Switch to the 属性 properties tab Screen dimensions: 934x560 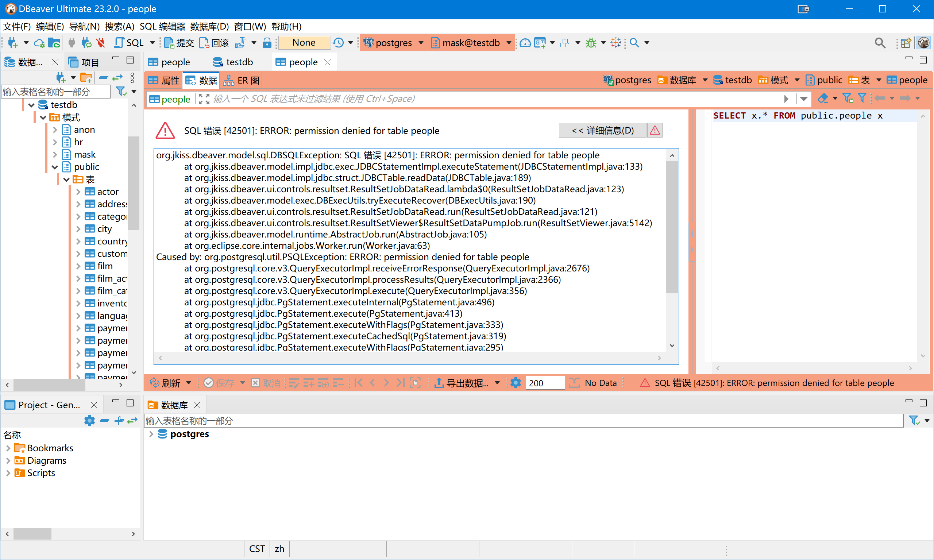pos(163,80)
